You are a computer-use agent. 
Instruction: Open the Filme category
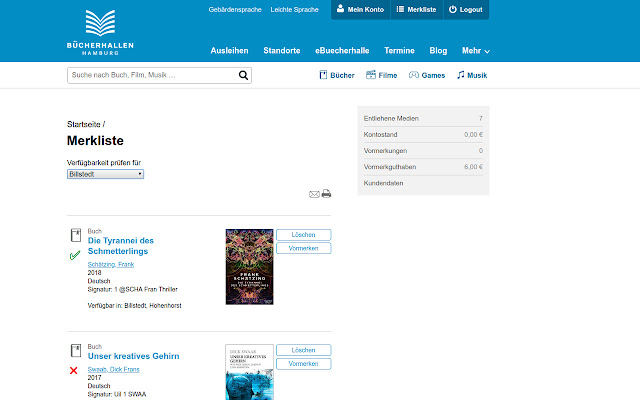pyautogui.click(x=382, y=75)
